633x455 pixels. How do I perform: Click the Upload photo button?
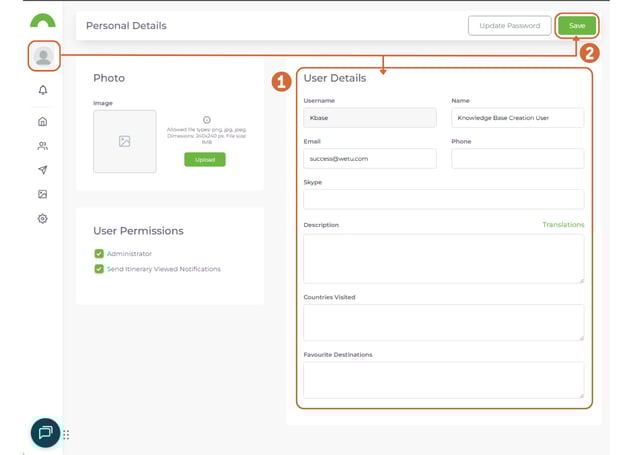pos(205,159)
